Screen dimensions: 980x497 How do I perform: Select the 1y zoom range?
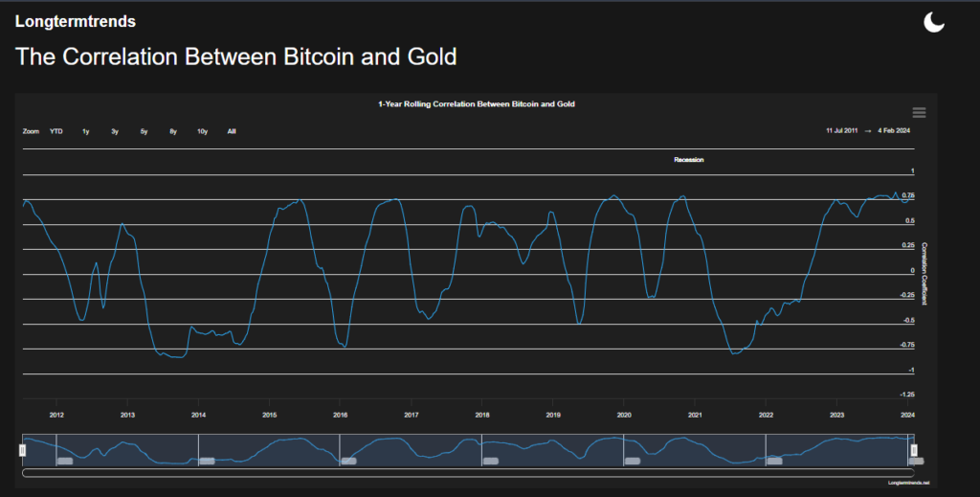pos(85,130)
